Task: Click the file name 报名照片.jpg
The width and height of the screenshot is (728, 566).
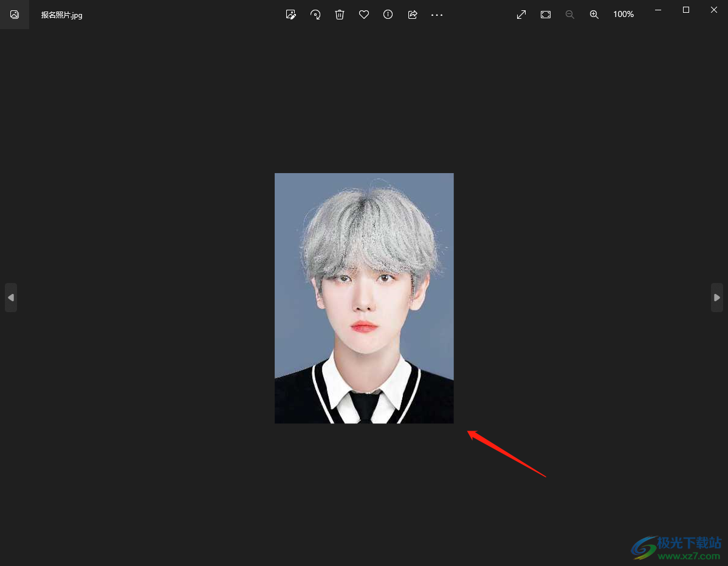Action: [x=62, y=15]
